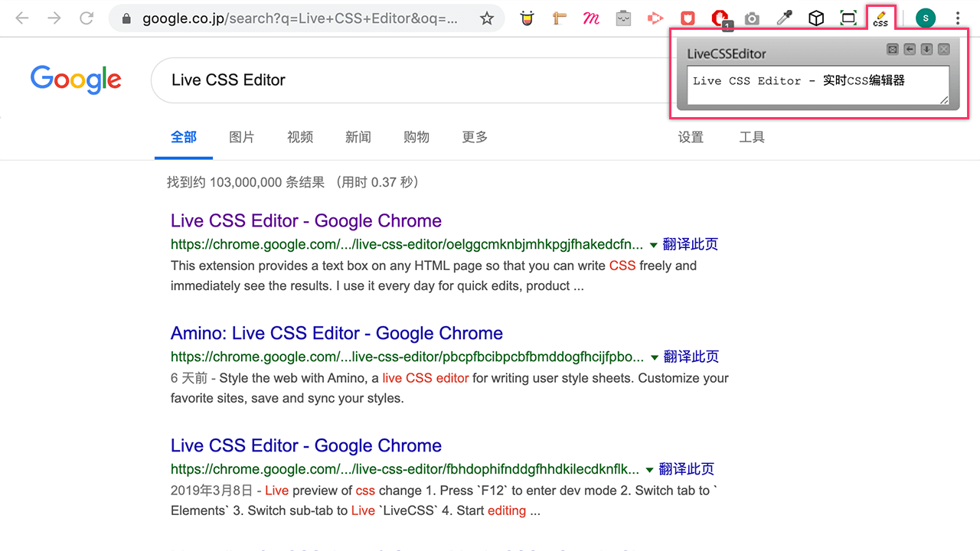Click 翻译此页 for the first result
Viewport: 980px width, 551px height.
(x=691, y=245)
